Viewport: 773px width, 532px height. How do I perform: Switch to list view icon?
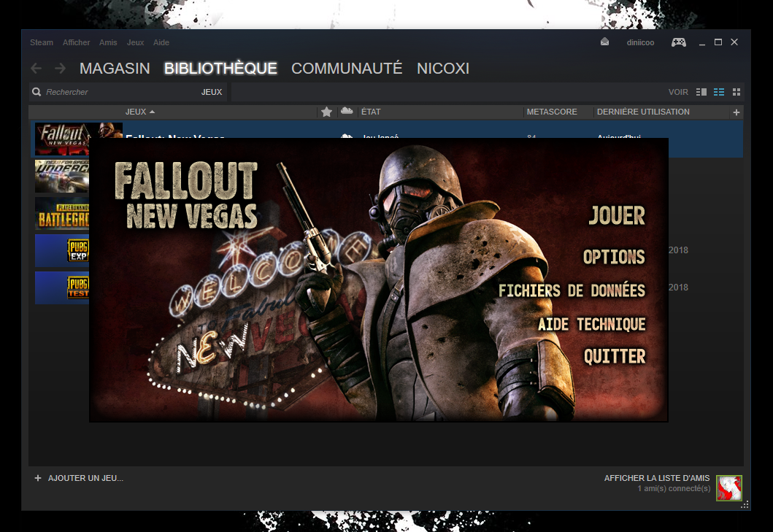click(719, 92)
